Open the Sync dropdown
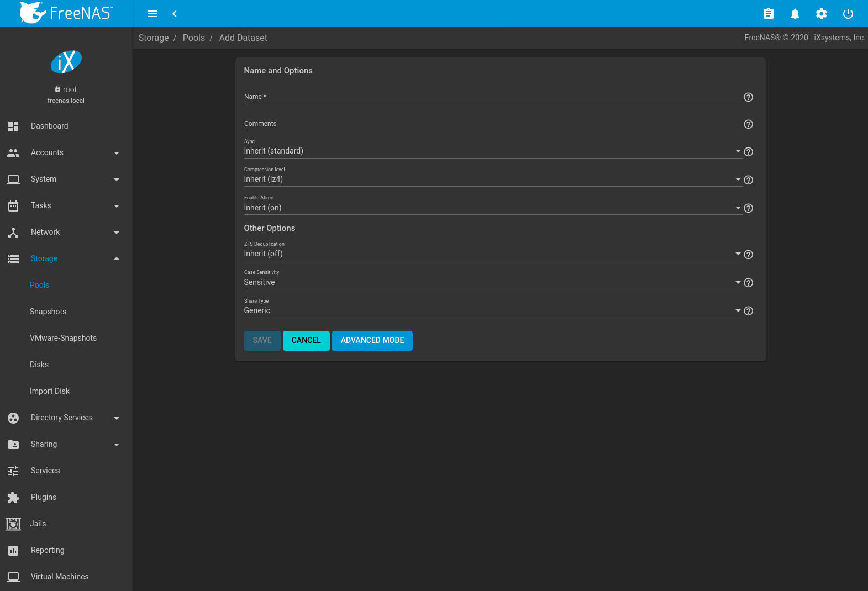Viewport: 868px width, 591px height. (492, 151)
